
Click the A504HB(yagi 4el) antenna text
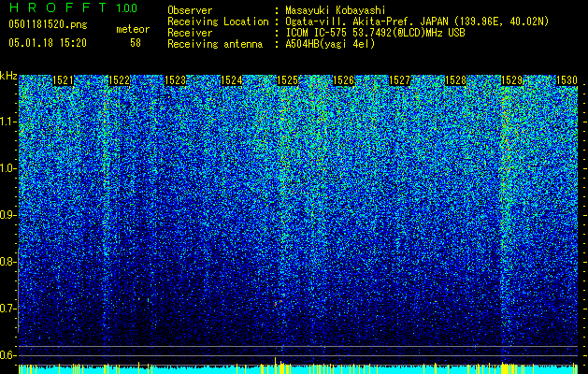[330, 44]
